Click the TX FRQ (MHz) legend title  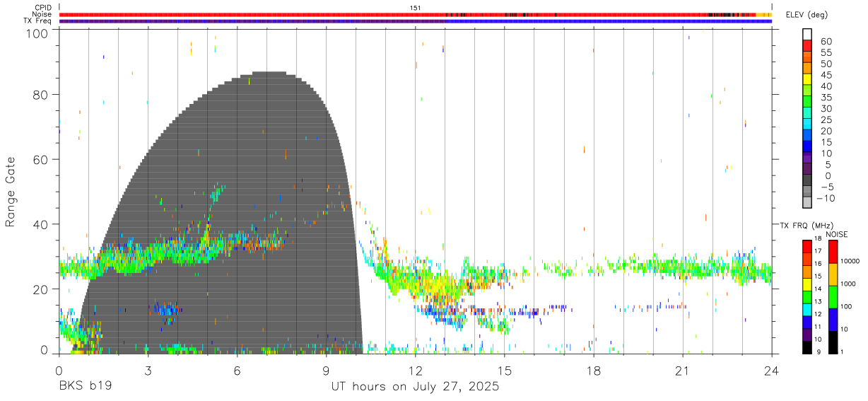click(x=805, y=226)
